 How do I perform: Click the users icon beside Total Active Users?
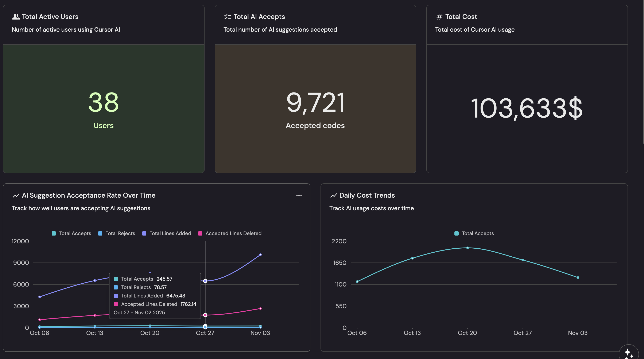point(16,17)
